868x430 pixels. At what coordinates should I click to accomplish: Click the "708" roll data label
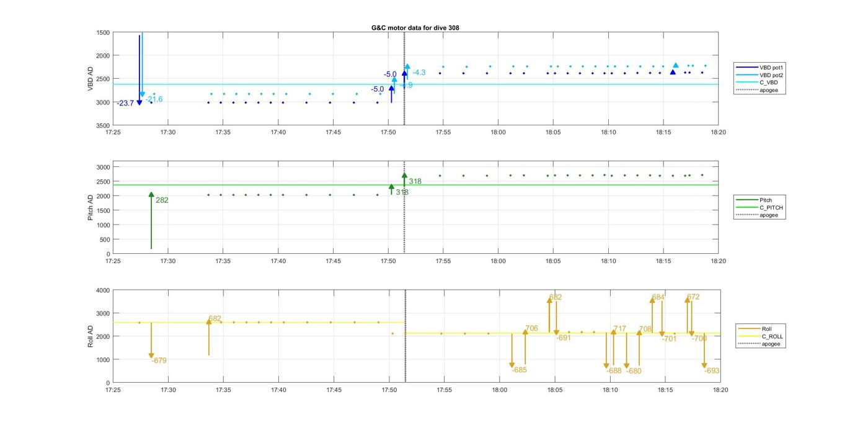[x=645, y=329]
